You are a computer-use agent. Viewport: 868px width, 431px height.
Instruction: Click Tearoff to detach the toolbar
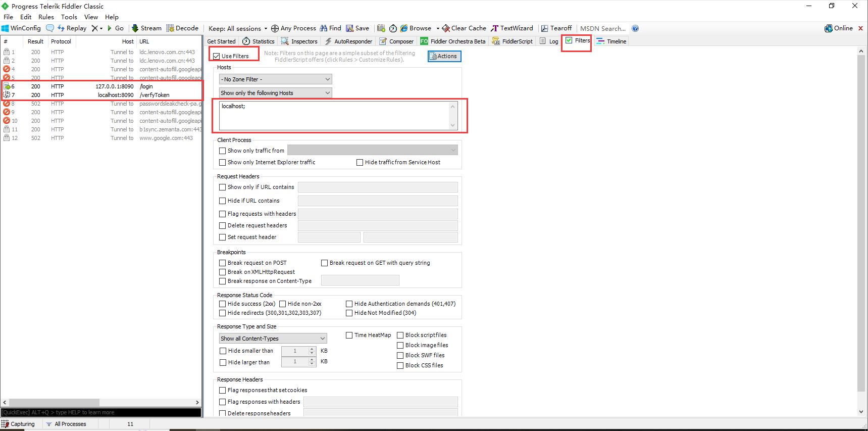tap(556, 28)
